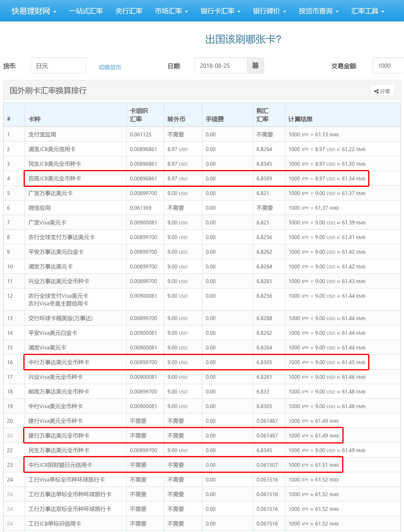The height and width of the screenshot is (532, 404).
Task: Open the 快易理财网 dropdown menu
Action: [x=34, y=11]
